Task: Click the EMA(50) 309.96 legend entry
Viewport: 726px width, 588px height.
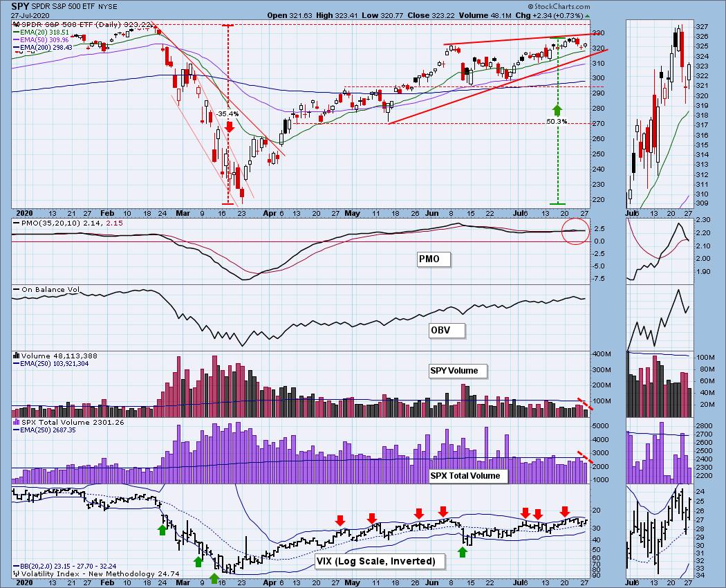Action: [x=44, y=40]
